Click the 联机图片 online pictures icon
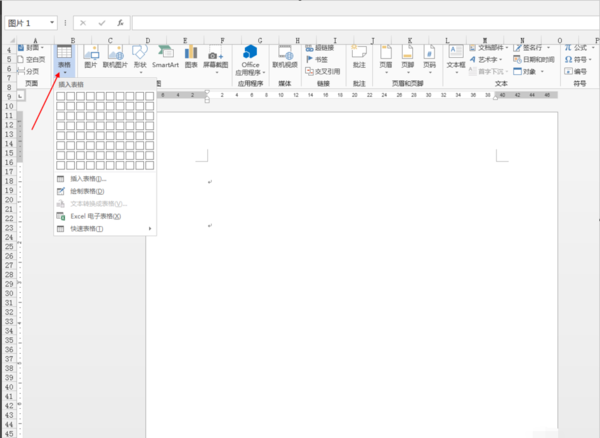 click(x=115, y=57)
